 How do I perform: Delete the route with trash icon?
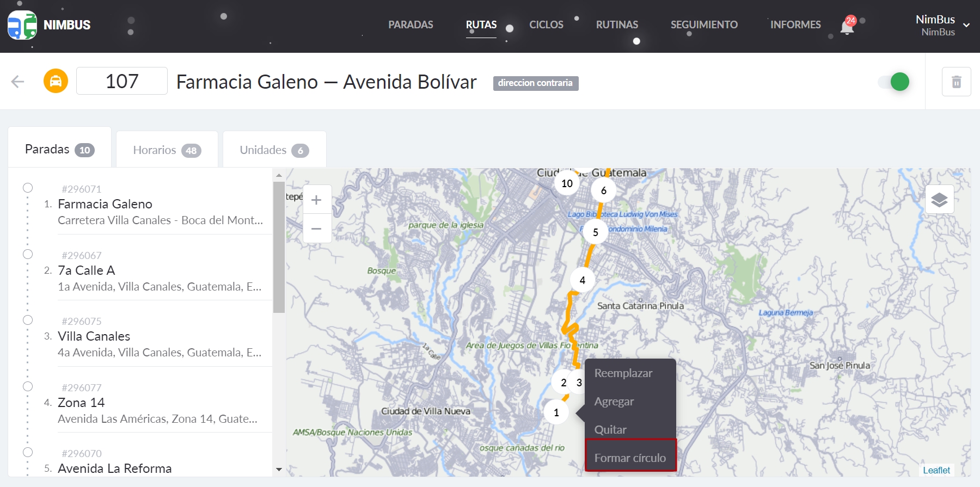point(956,82)
